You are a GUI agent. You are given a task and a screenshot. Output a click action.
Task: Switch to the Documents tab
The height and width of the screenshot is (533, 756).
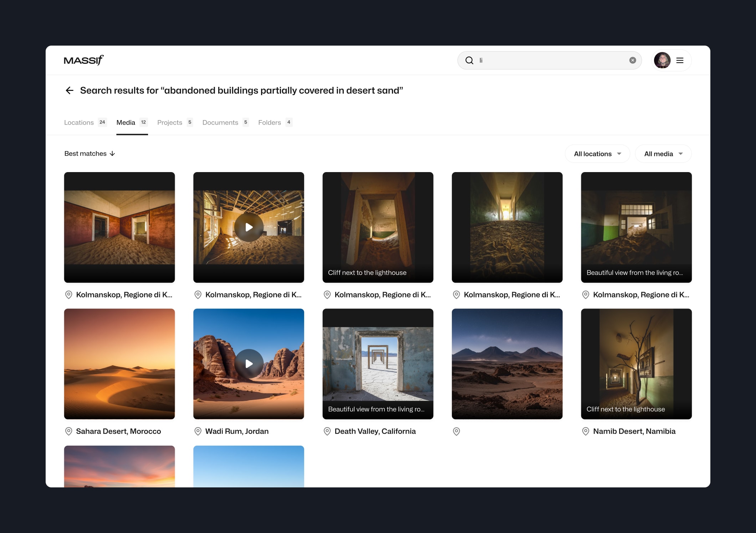click(x=225, y=123)
